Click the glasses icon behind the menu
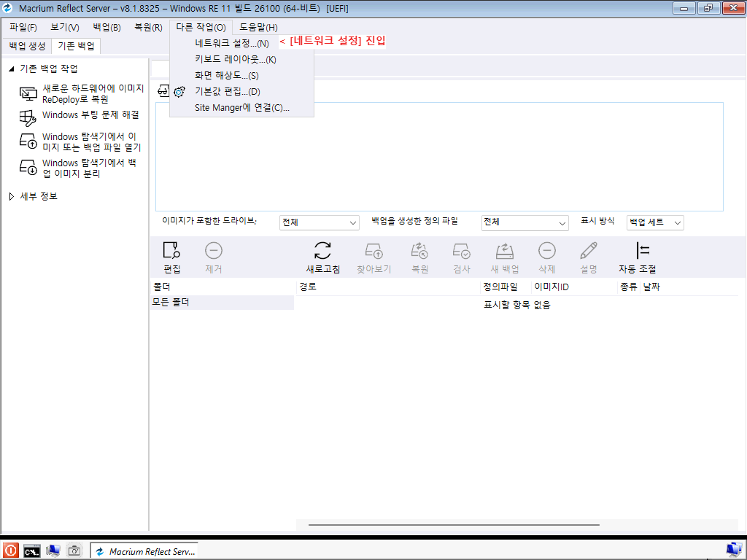 (163, 90)
